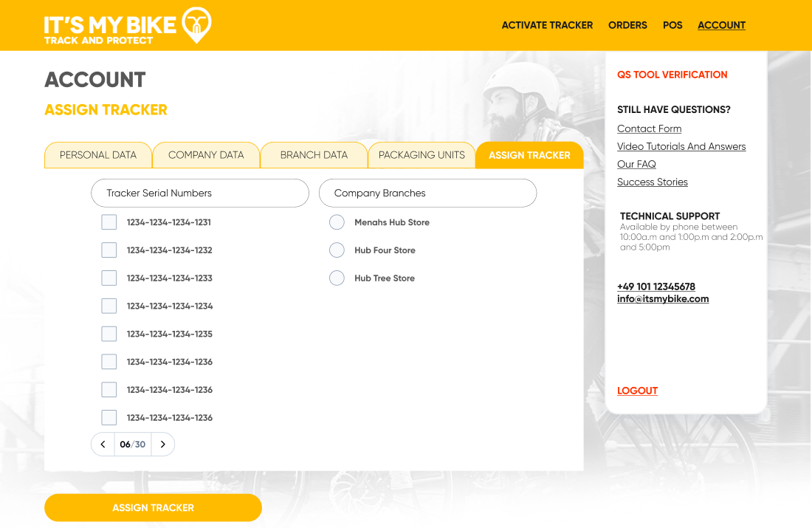Call the +49 101 12345678 number
The image size is (812, 528).
(x=656, y=287)
